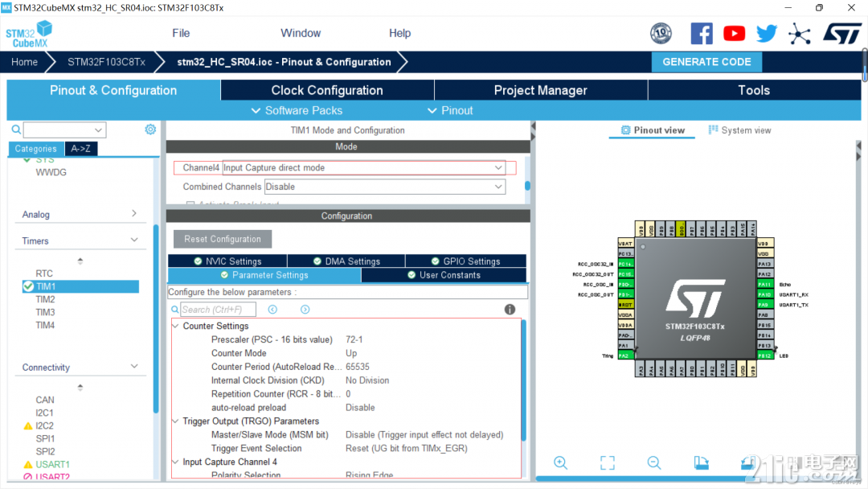The image size is (868, 489).
Task: Click the PB12 pin labeled LED
Action: 764,355
